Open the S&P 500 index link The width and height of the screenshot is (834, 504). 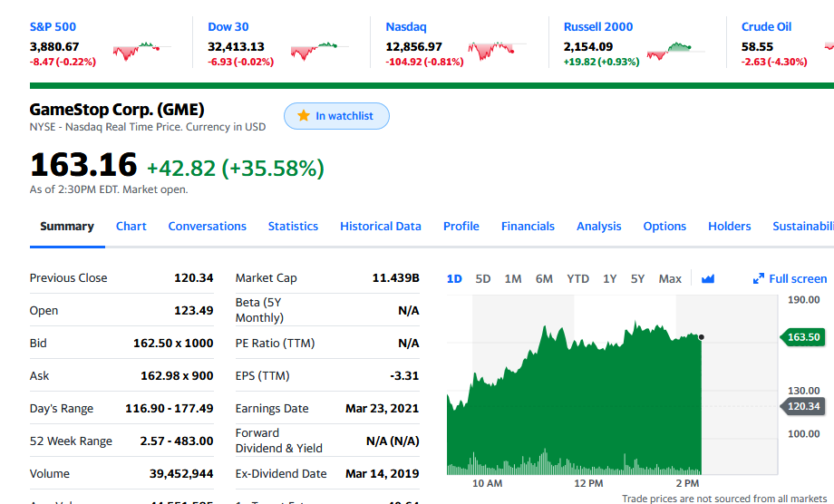[53, 26]
